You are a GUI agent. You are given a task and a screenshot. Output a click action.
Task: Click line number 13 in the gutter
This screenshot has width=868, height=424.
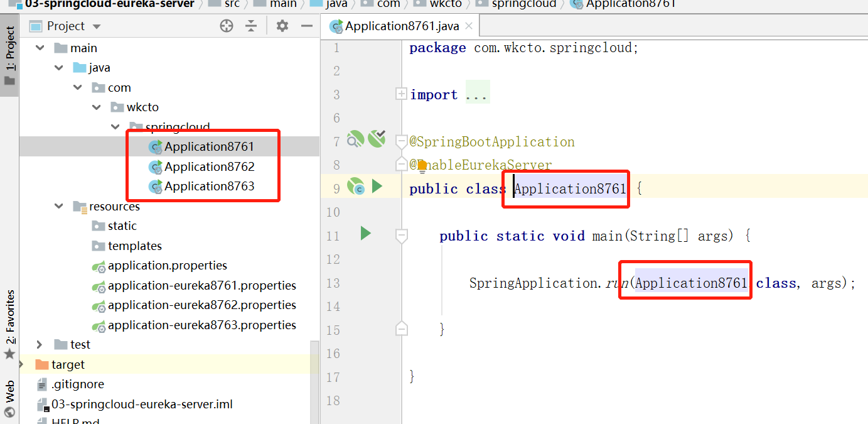pos(333,283)
